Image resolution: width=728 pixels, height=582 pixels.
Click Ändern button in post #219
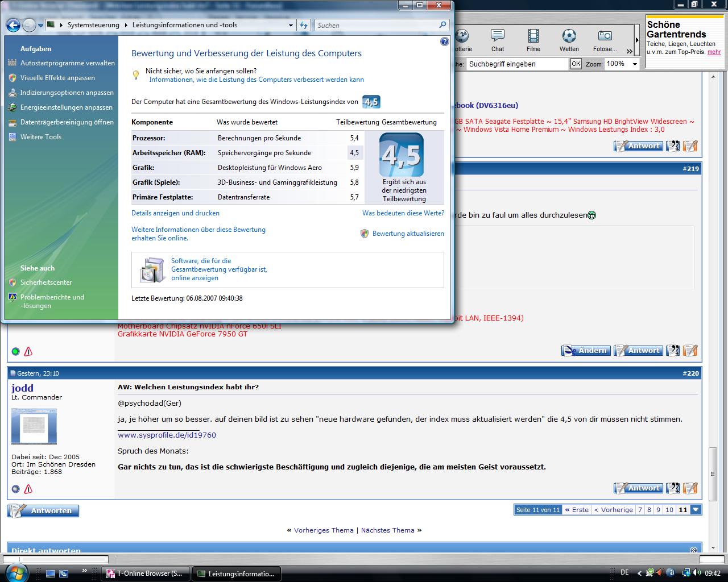coord(586,351)
